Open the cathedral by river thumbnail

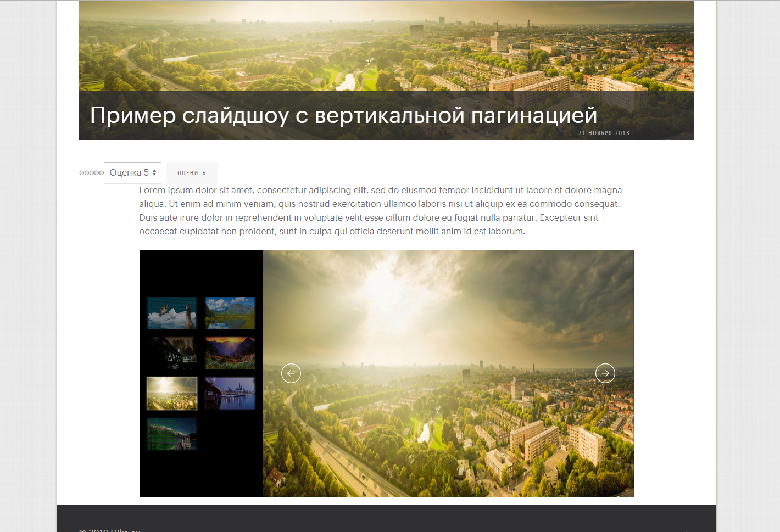point(230,393)
